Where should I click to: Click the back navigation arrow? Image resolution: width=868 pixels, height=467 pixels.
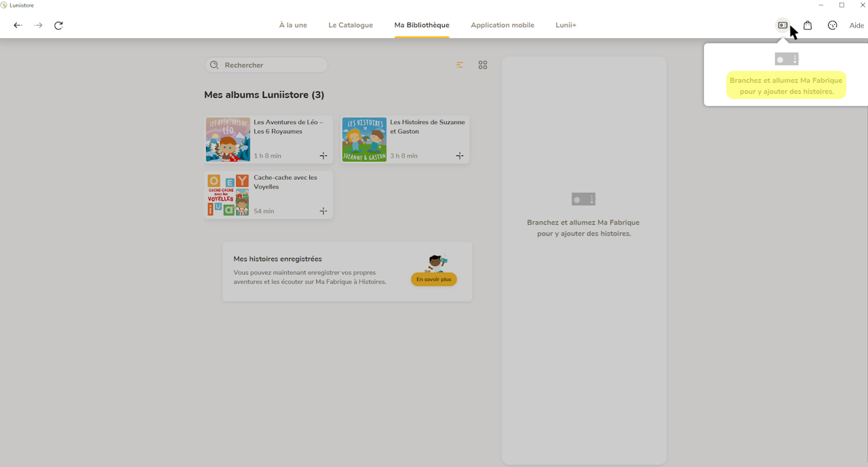click(x=18, y=25)
